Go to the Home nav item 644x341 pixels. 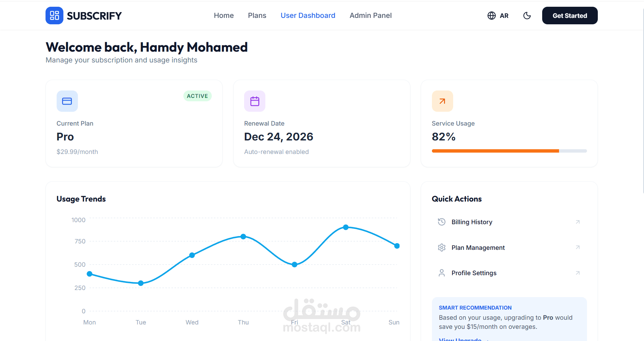[x=224, y=16]
